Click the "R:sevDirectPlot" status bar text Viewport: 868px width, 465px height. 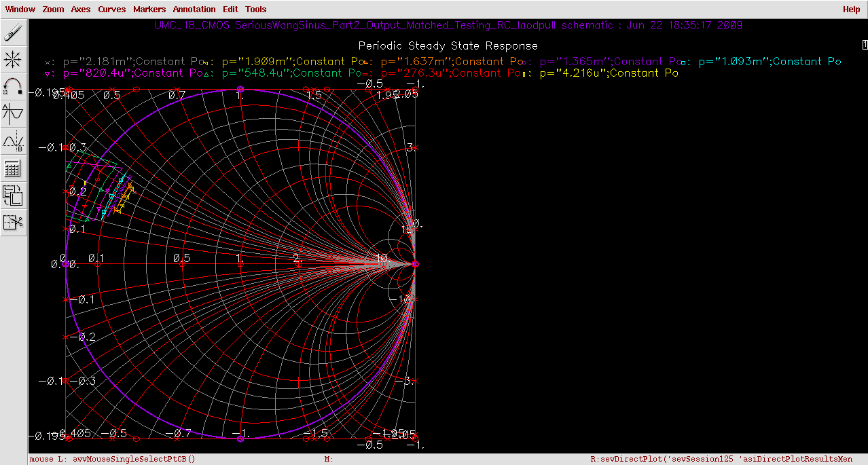point(721,460)
